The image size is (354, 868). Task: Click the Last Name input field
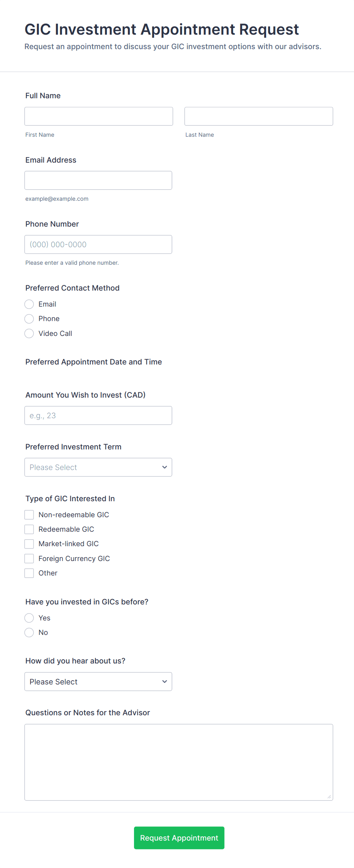pyautogui.click(x=258, y=116)
